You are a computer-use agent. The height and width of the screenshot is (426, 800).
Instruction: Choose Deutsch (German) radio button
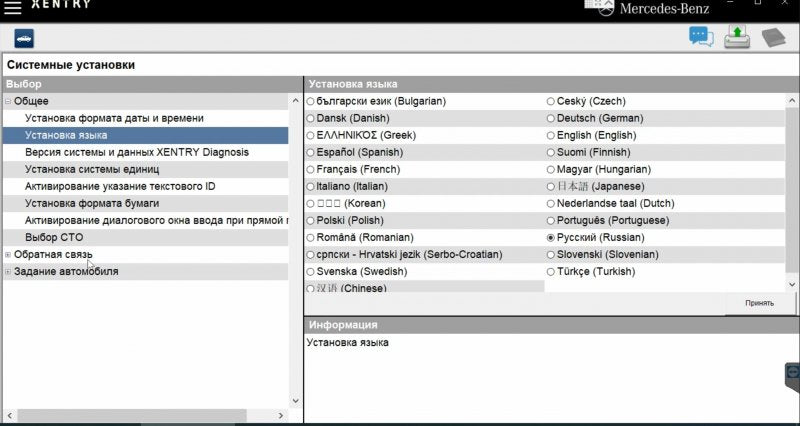[551, 119]
